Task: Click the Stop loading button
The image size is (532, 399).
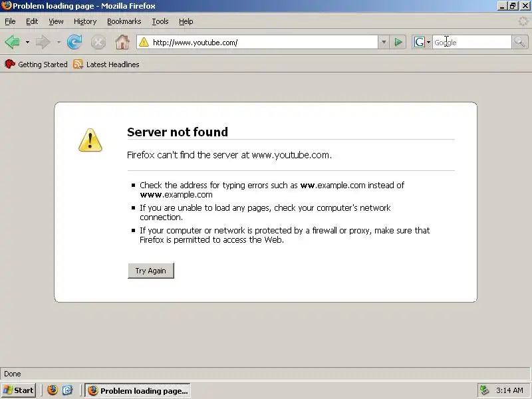Action: (98, 43)
